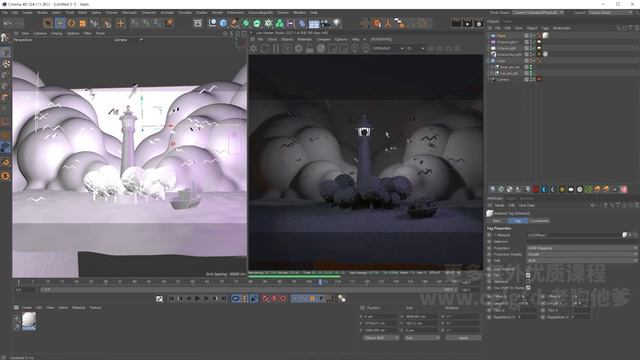Open Object Manager Tags menu
The width and height of the screenshot is (640, 360).
click(x=545, y=28)
